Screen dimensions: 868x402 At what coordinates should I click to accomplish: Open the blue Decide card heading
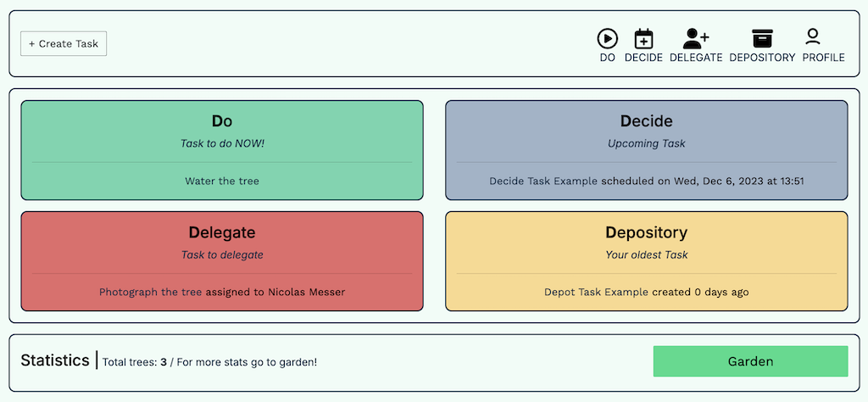[x=646, y=121]
